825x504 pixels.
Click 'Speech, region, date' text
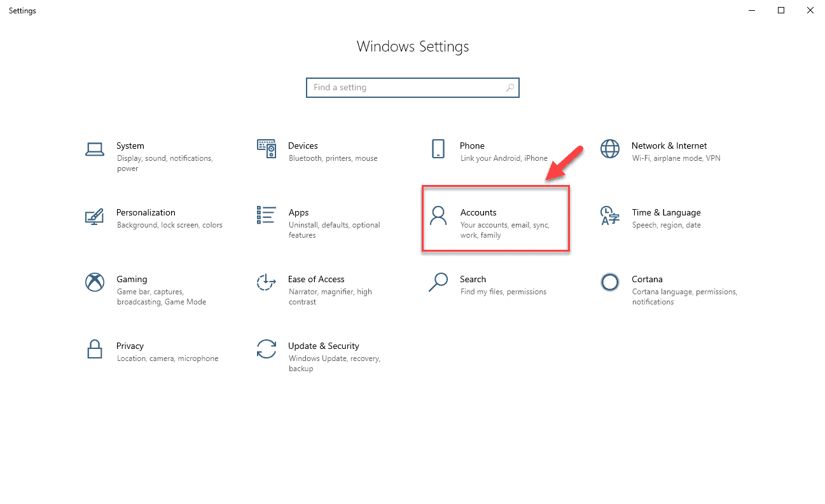point(666,225)
